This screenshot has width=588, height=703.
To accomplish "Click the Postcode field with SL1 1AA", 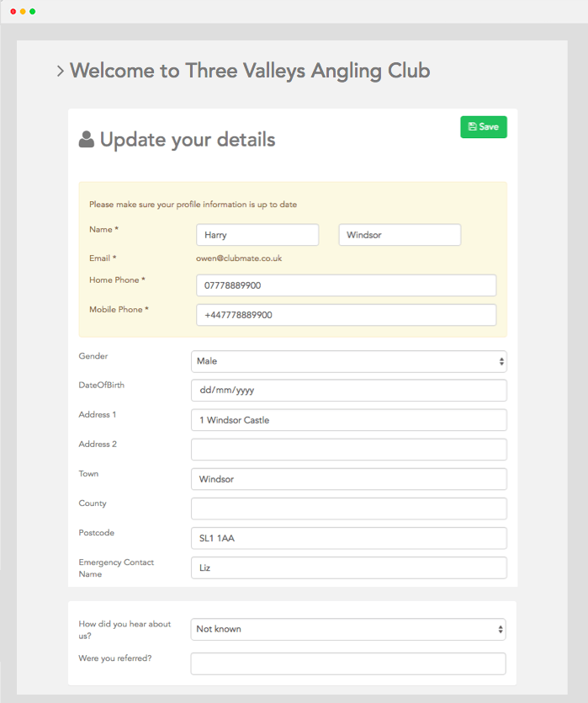I will 348,538.
